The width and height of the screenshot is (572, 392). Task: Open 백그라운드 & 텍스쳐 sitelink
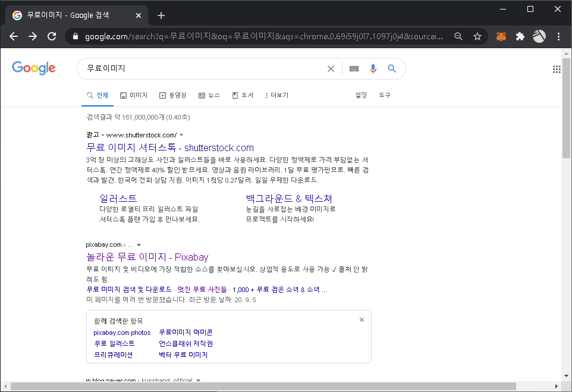click(x=289, y=199)
